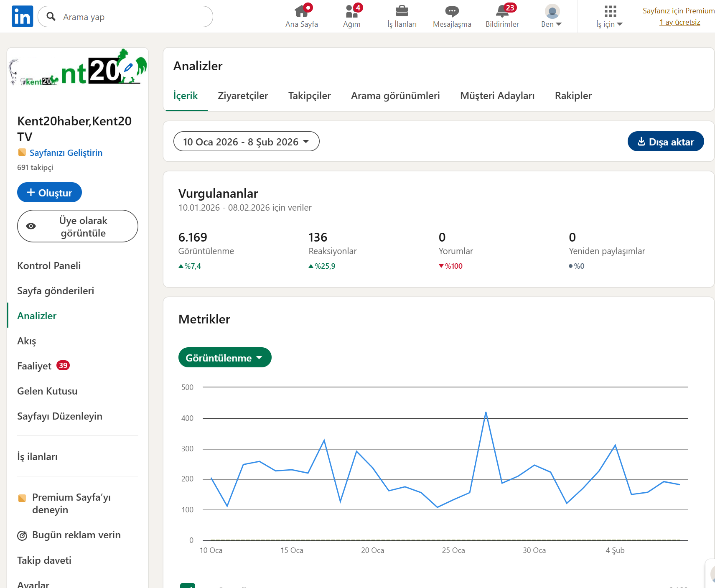Toggle Üye olarak görüntüle view
Image resolution: width=715 pixels, height=588 pixels.
pyautogui.click(x=78, y=226)
